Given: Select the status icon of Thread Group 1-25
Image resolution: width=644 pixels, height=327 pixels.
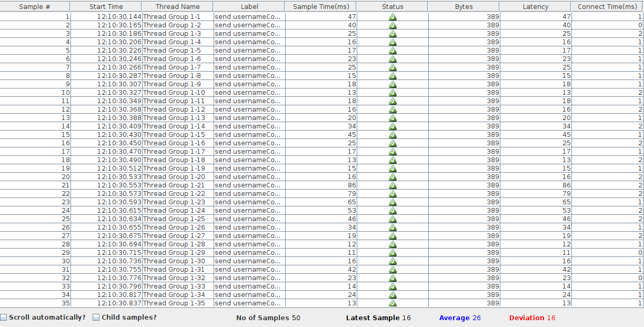Looking at the screenshot, I should (393, 219).
